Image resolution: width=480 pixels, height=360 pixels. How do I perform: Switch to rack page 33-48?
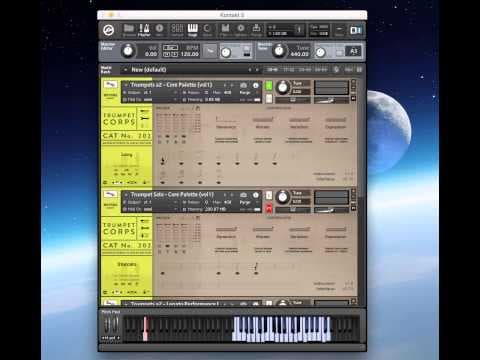(305, 70)
